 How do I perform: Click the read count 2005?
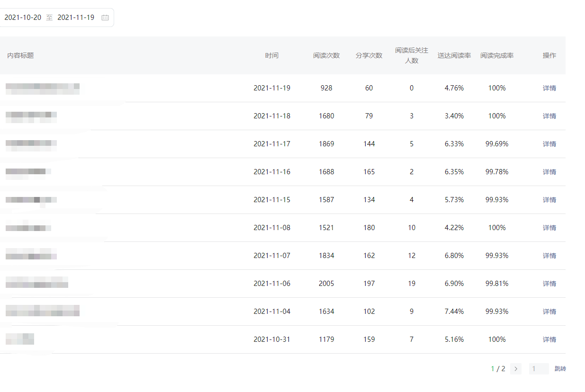326,284
